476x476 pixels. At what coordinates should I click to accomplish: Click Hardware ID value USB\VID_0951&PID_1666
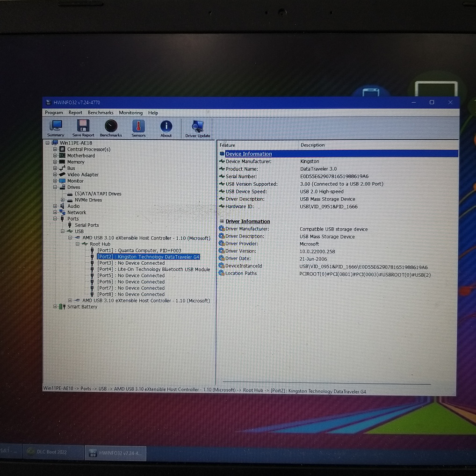[328, 207]
